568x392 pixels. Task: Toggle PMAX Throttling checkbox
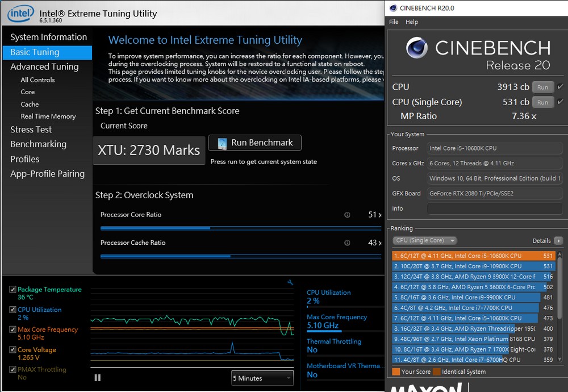(x=12, y=369)
